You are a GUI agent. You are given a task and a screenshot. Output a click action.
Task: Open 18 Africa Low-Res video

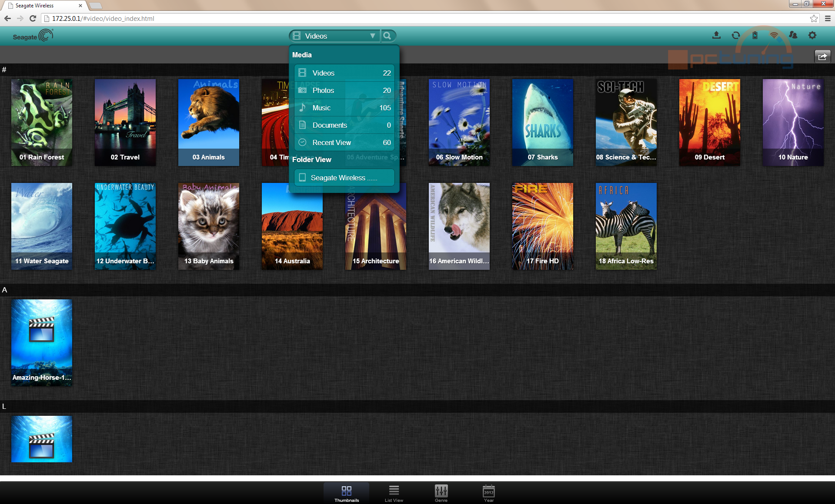click(x=626, y=226)
